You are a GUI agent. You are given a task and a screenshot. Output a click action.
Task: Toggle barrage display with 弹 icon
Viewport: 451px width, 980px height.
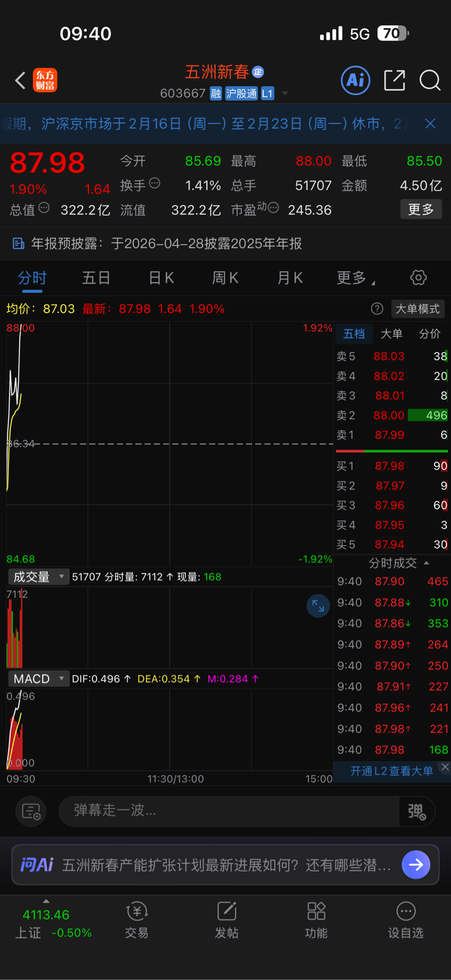417,811
